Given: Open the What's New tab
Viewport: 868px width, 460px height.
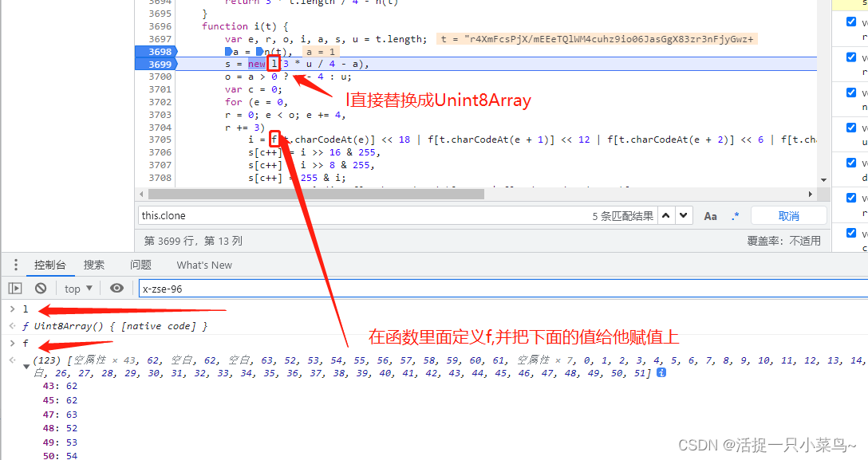Looking at the screenshot, I should 204,265.
